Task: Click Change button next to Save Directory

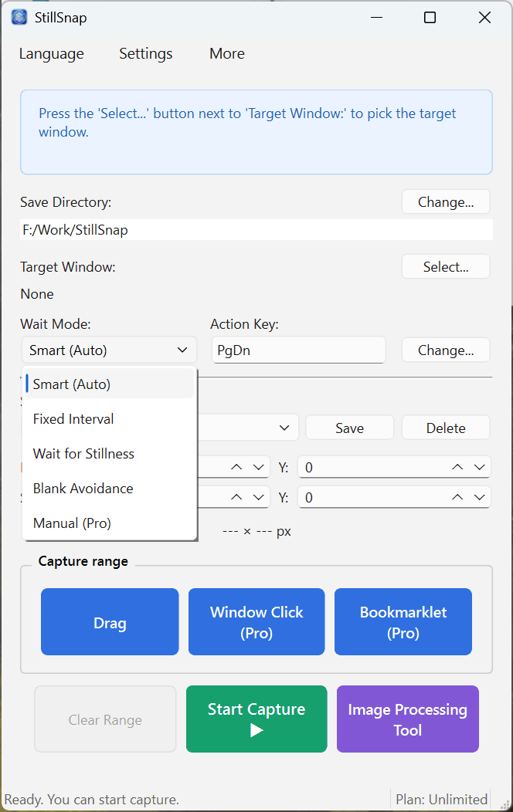Action: pos(446,202)
